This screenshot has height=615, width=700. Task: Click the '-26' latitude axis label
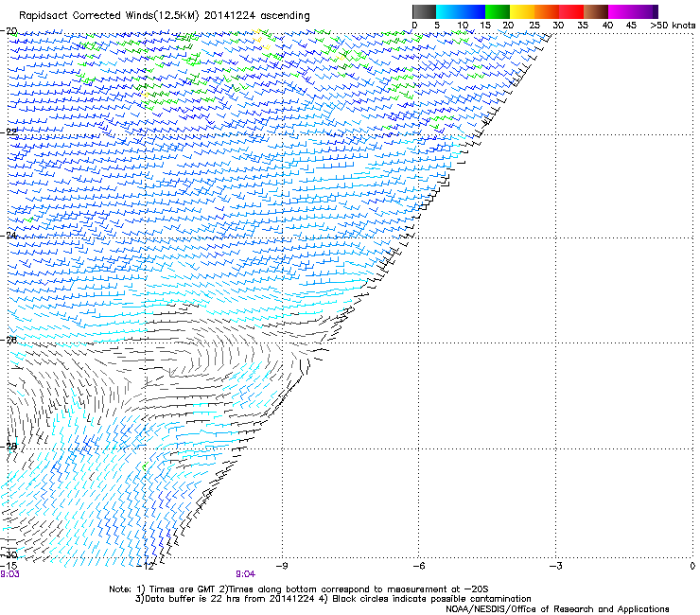(x=9, y=340)
